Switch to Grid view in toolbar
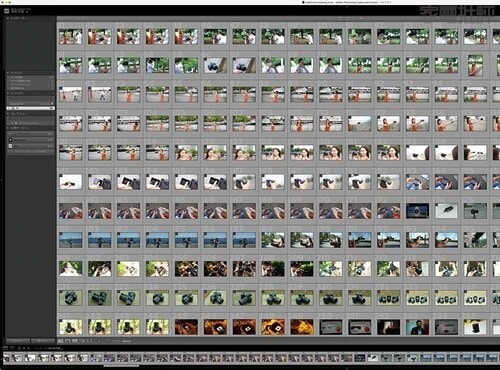 pyautogui.click(x=60, y=341)
